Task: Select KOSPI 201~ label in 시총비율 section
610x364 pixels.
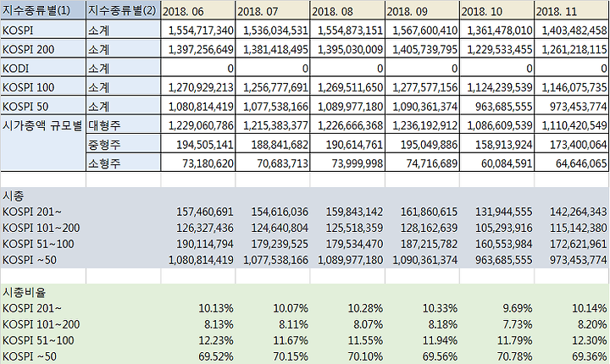Action: (32, 308)
